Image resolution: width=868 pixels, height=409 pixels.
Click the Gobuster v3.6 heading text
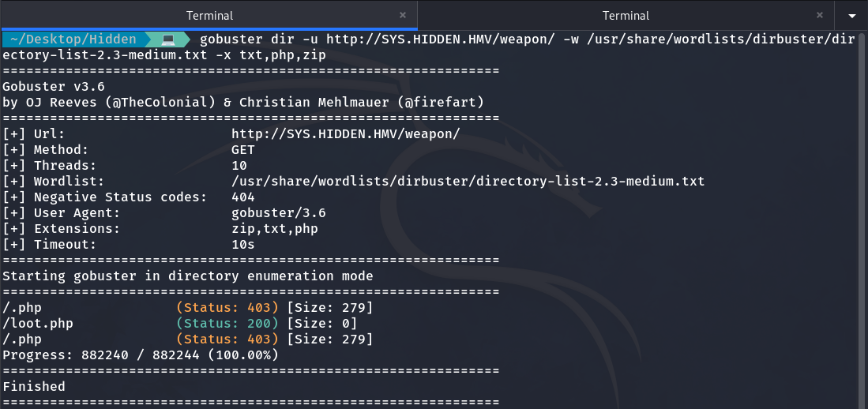click(x=54, y=87)
